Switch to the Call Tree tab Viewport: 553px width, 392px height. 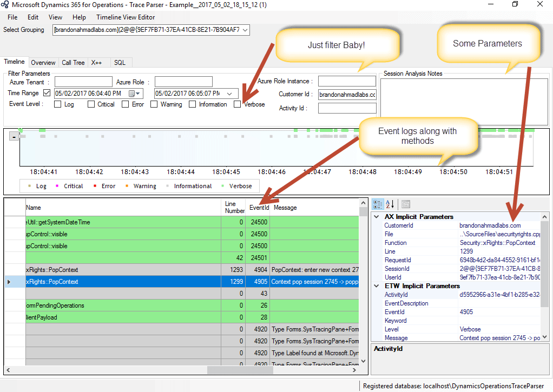(73, 62)
